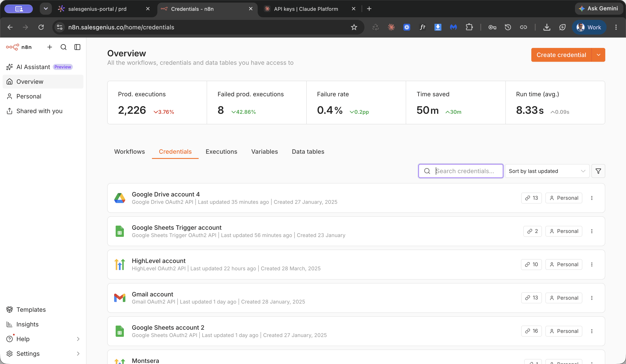Click the Claude extension starburst icon
The width and height of the screenshot is (626, 364).
391,27
